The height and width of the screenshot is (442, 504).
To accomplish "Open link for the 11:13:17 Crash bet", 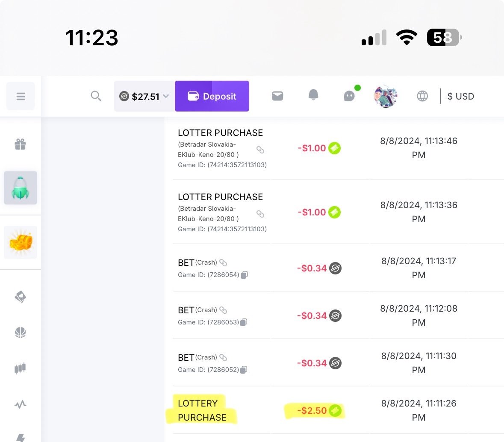I will pos(223,262).
